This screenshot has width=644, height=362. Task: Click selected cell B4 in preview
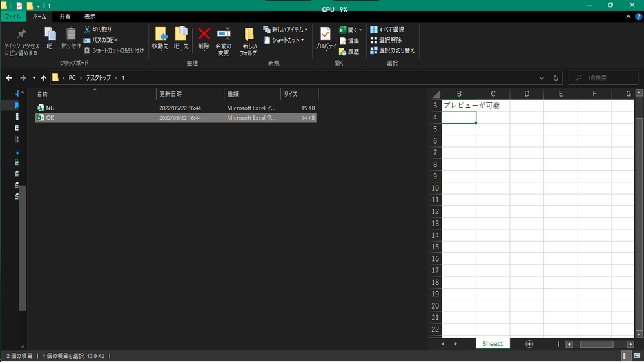click(459, 117)
